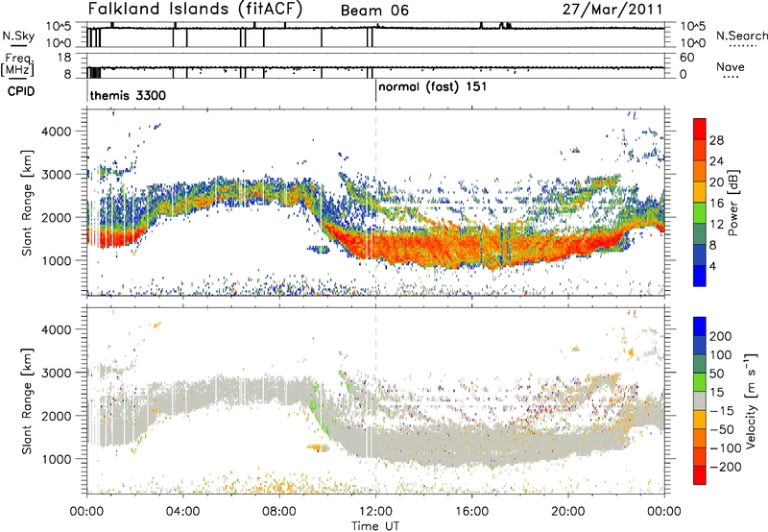Click the "24" label on the power colorbar

pyautogui.click(x=716, y=161)
